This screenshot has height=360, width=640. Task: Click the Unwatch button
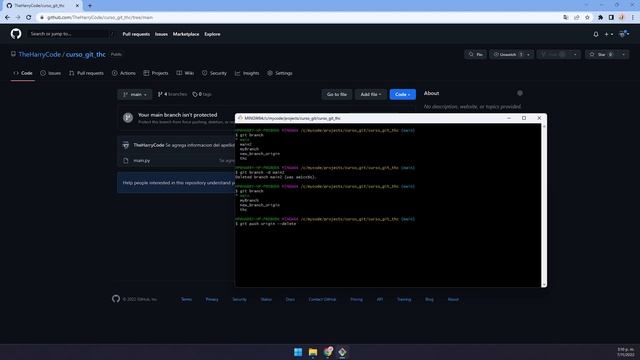pos(507,54)
